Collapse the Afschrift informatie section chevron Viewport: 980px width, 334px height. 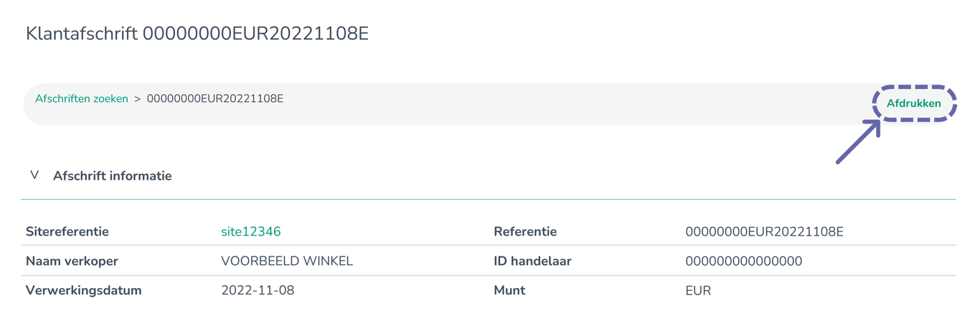pos(34,175)
